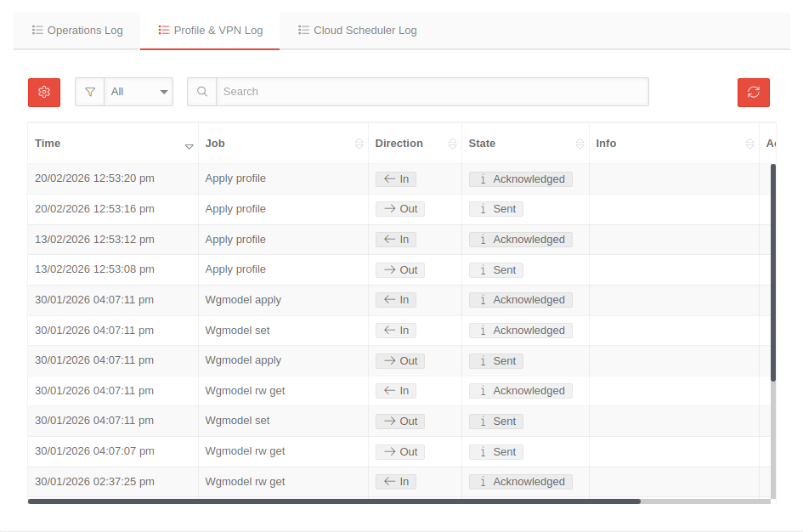
Task: Click the Time column sort arrow
Action: [189, 146]
